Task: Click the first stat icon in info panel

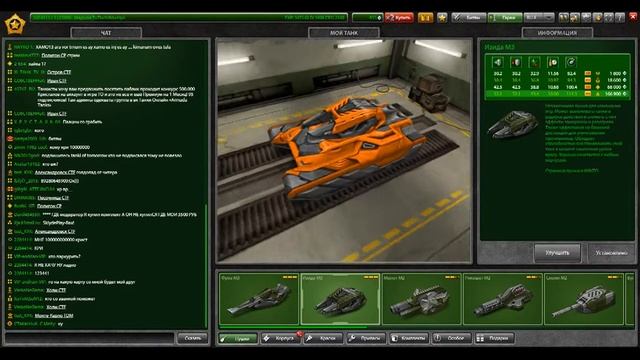Action: click(x=498, y=62)
